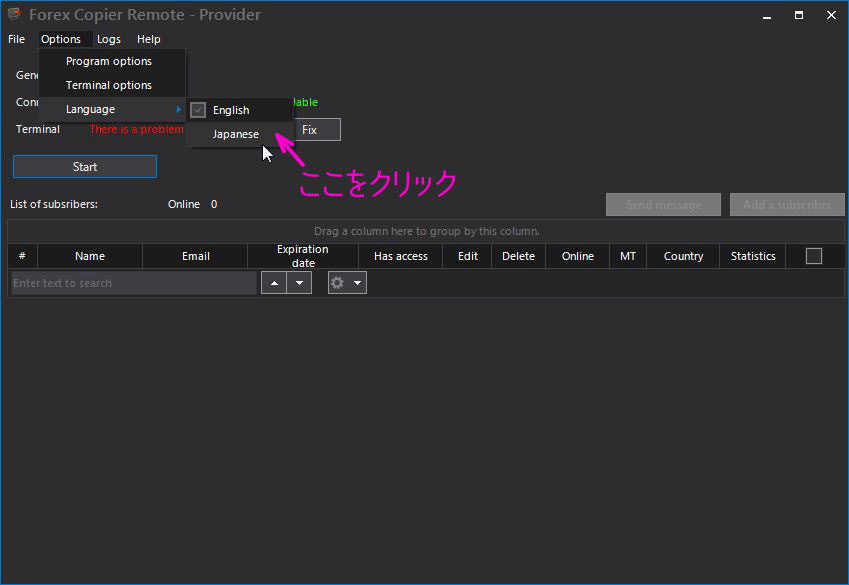Click the down arrow sort icon
Image resolution: width=849 pixels, height=585 pixels.
[x=297, y=282]
